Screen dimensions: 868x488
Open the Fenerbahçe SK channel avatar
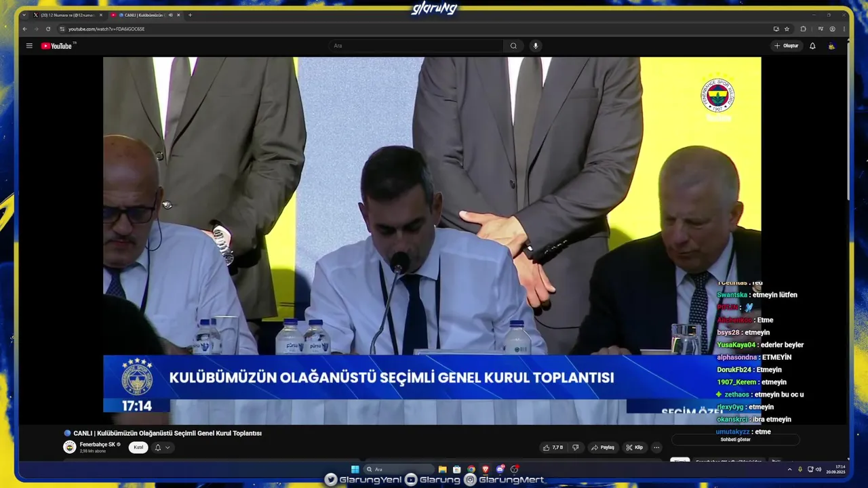click(69, 447)
